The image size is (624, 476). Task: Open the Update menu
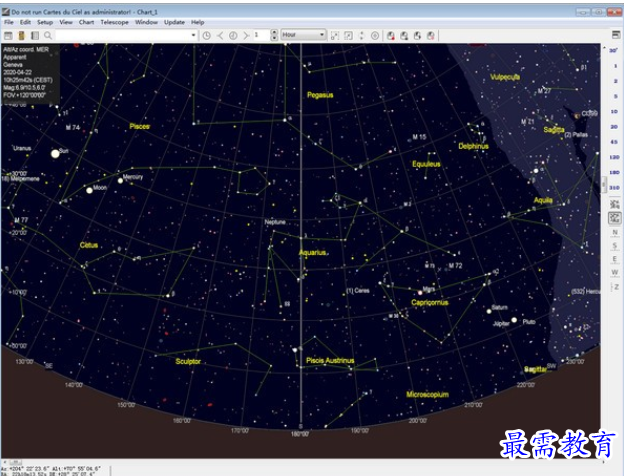pyautogui.click(x=174, y=22)
